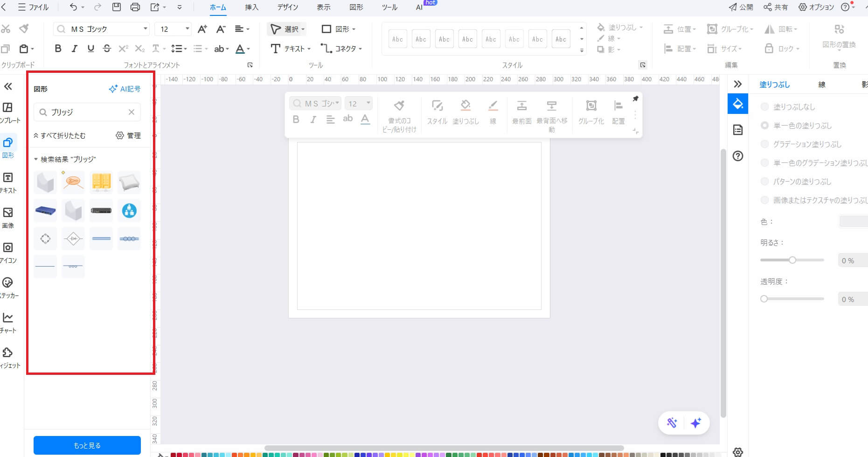This screenshot has height=457, width=868.
Task: Open the テキスト sidebar icon
Action: (8, 183)
